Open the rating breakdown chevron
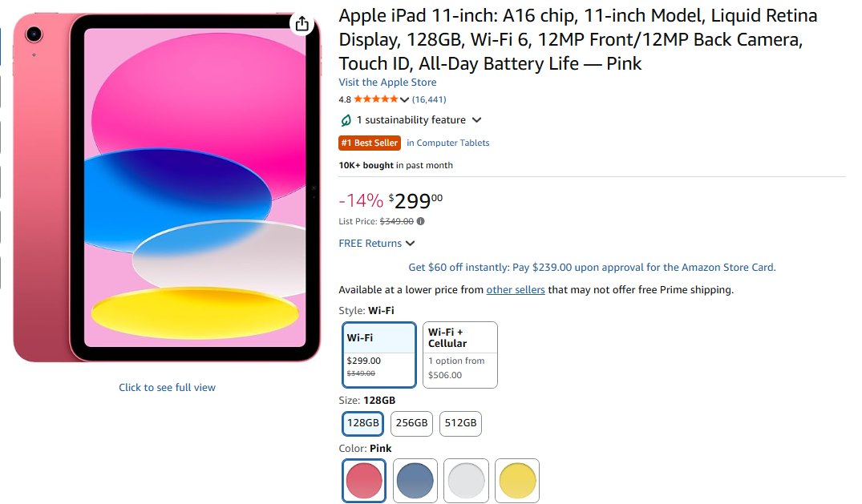The height and width of the screenshot is (504, 862). pos(404,99)
